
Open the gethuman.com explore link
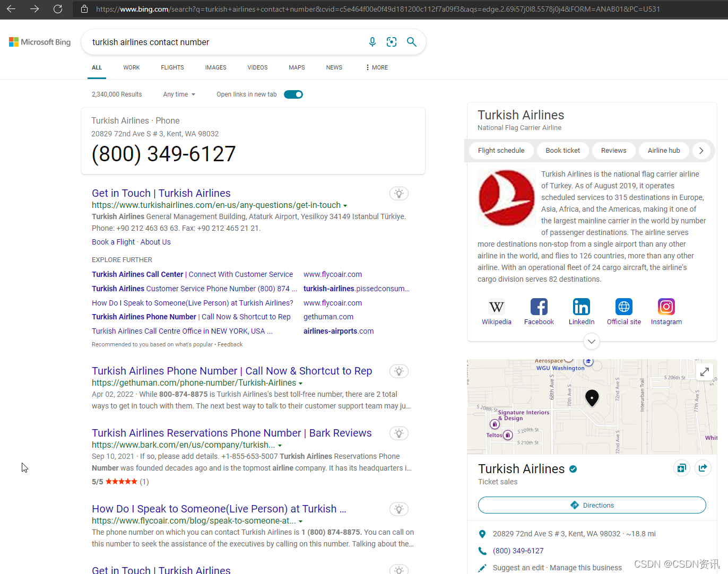328,317
